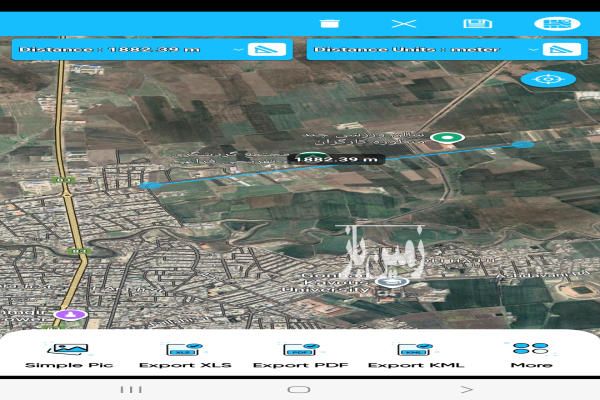
Task: Open the More options menu
Action: click(x=531, y=355)
